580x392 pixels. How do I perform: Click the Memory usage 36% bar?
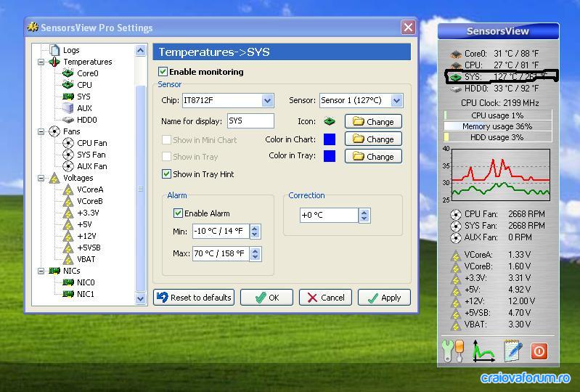497,126
